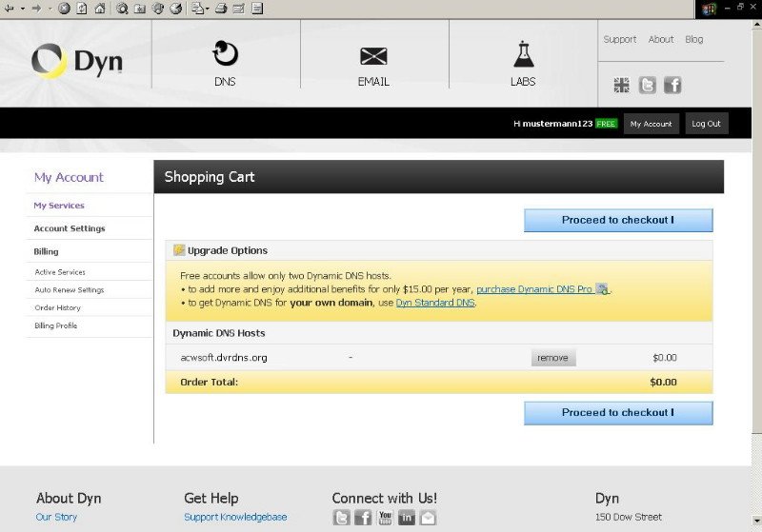The height and width of the screenshot is (532, 762).
Task: Click the browser Stop button in toolbar
Action: point(64,9)
